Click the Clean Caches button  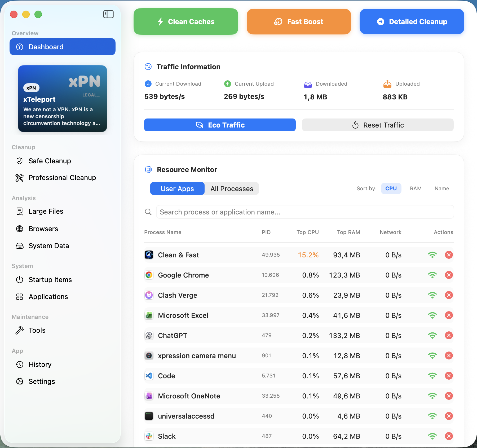pos(186,21)
